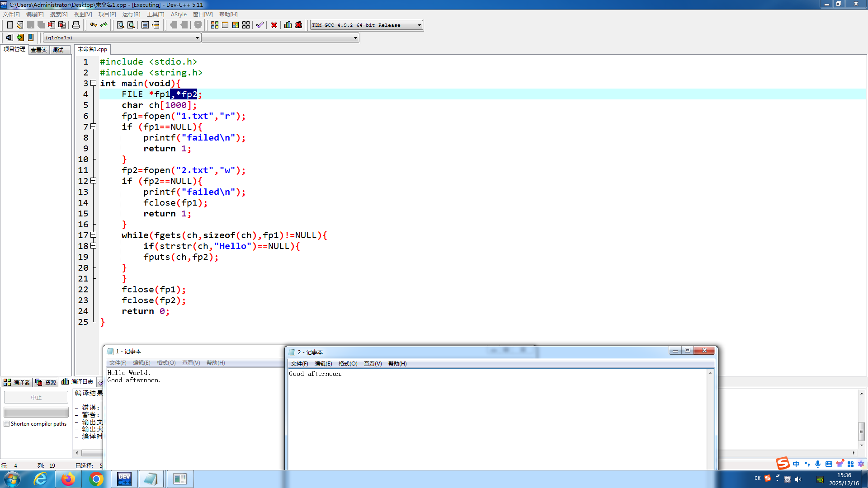Collapse the while loop fold on line 17

point(94,235)
